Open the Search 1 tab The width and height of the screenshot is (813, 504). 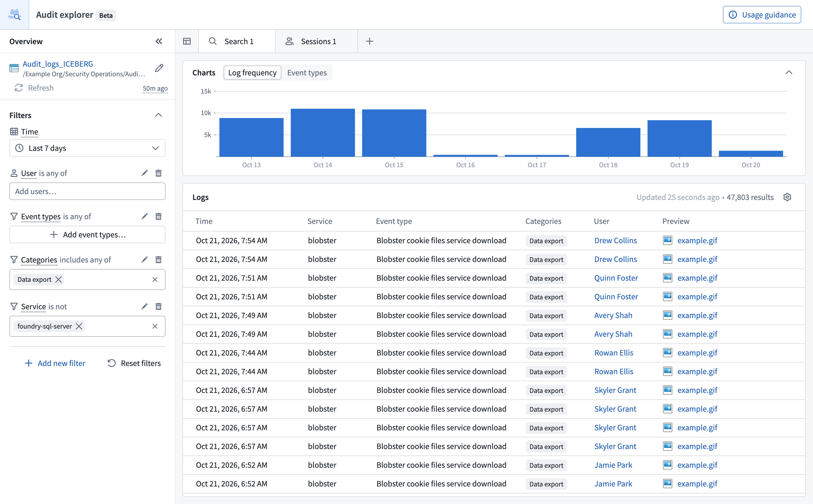click(237, 41)
